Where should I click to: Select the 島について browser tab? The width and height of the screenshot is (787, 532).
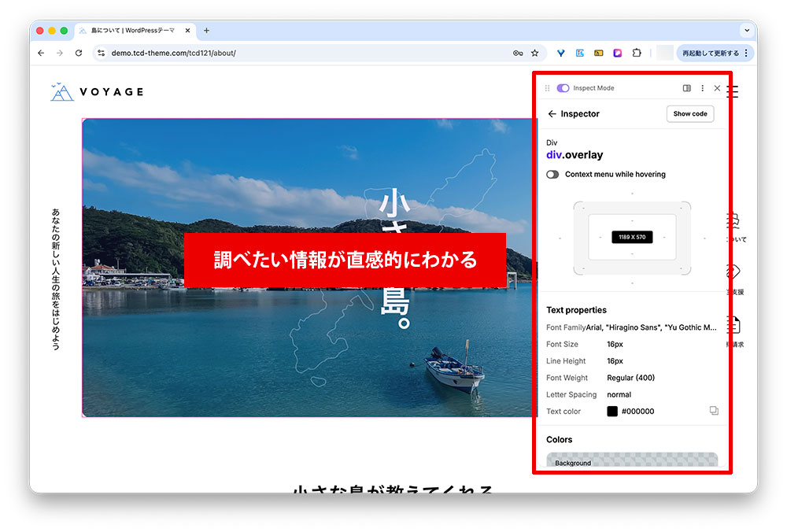pyautogui.click(x=130, y=31)
